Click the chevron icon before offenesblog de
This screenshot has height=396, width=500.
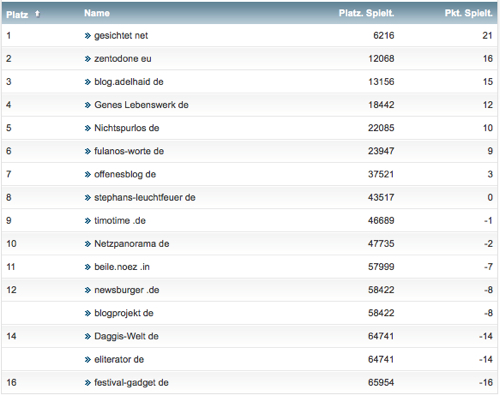point(88,175)
